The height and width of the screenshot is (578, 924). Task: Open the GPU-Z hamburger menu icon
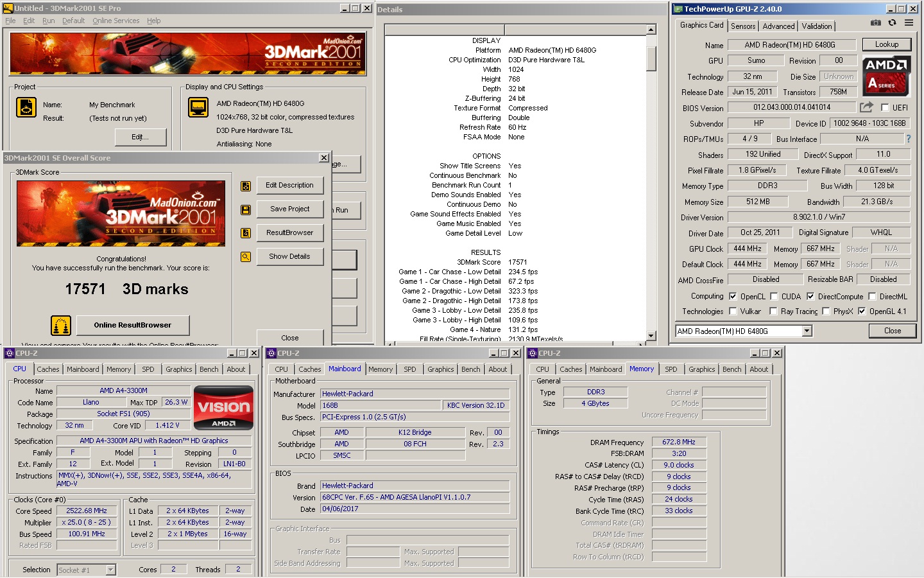(x=909, y=22)
